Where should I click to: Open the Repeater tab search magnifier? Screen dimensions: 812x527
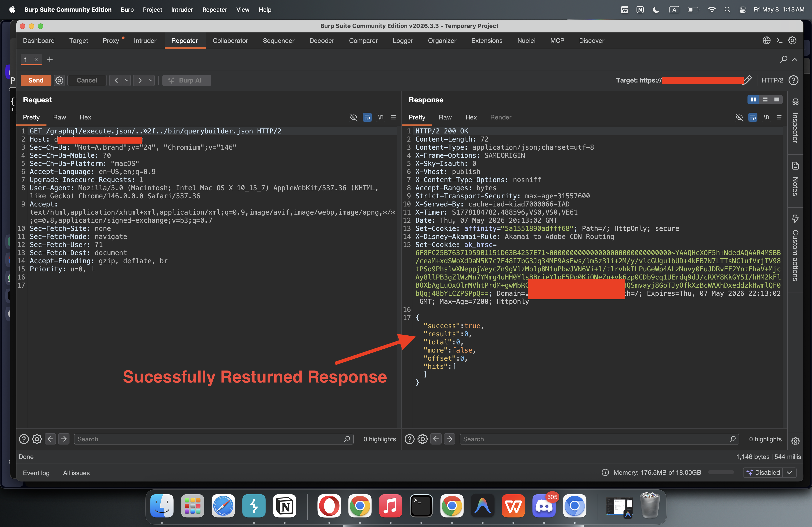point(784,59)
